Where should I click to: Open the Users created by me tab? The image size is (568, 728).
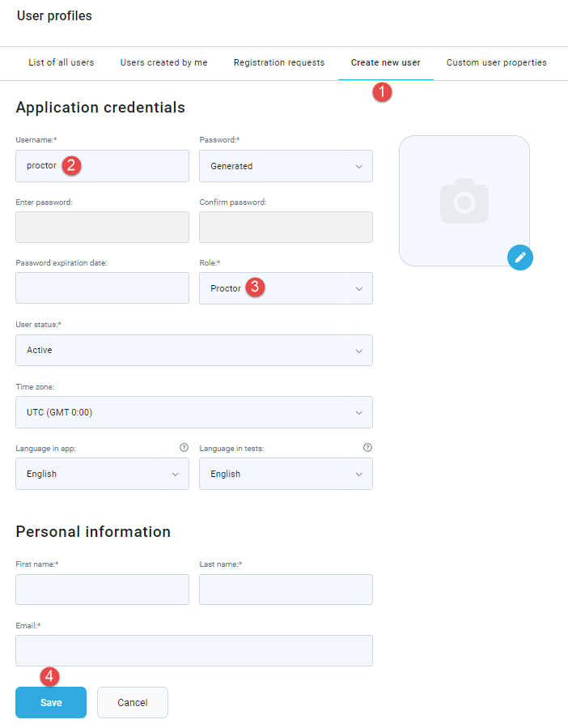(163, 62)
